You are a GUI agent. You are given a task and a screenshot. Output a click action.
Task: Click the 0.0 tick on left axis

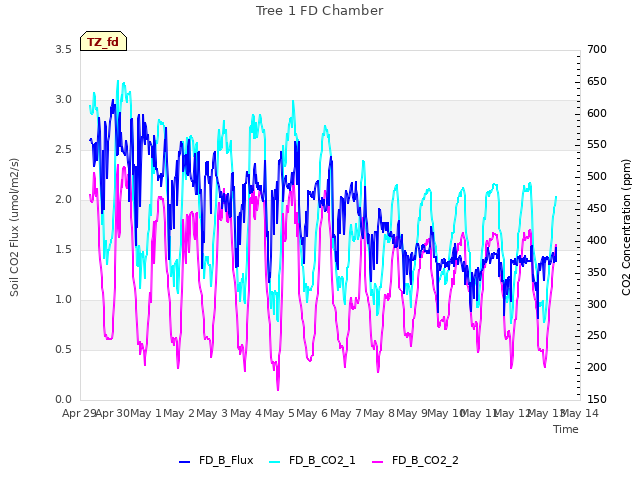tap(63, 400)
